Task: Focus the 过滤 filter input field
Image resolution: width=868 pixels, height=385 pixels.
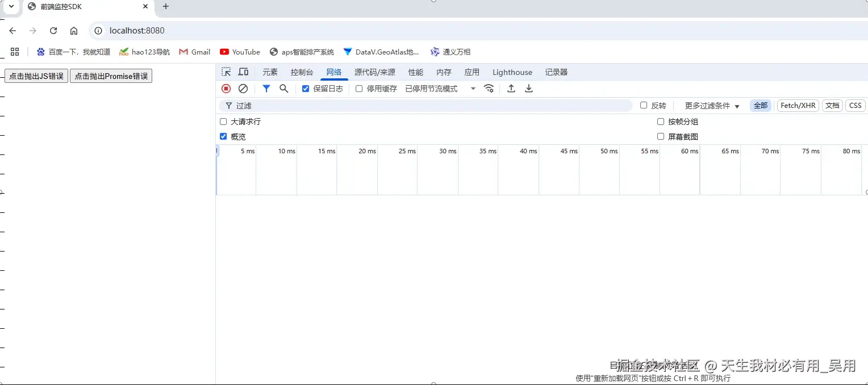Action: pyautogui.click(x=426, y=106)
